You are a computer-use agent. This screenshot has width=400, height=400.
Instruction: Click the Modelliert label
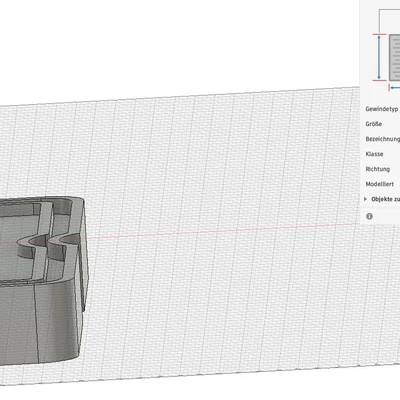coord(380,184)
